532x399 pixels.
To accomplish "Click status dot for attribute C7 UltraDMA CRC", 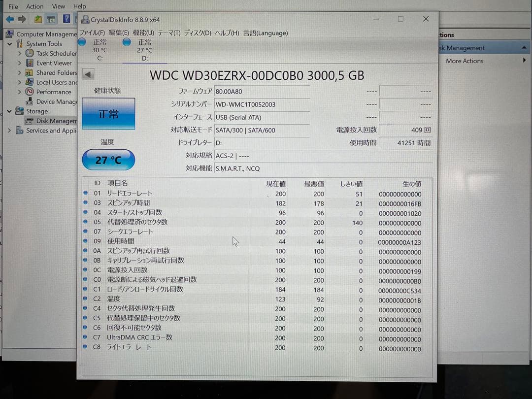I will 85,337.
